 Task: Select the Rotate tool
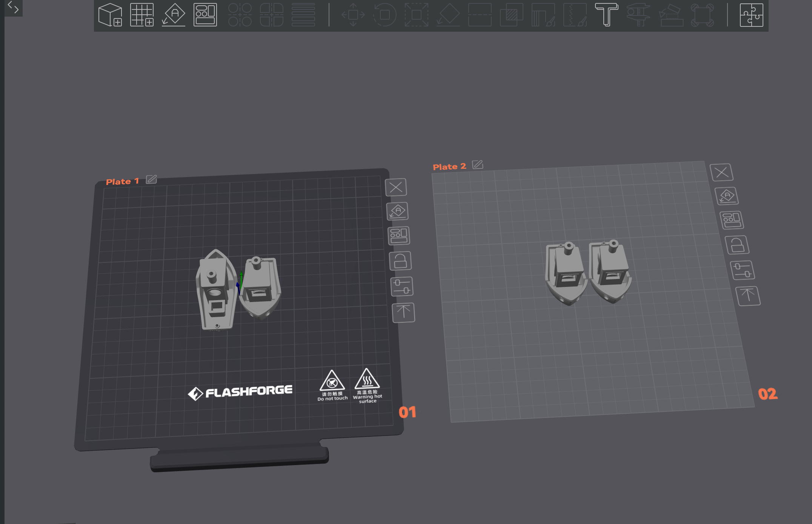tap(385, 15)
